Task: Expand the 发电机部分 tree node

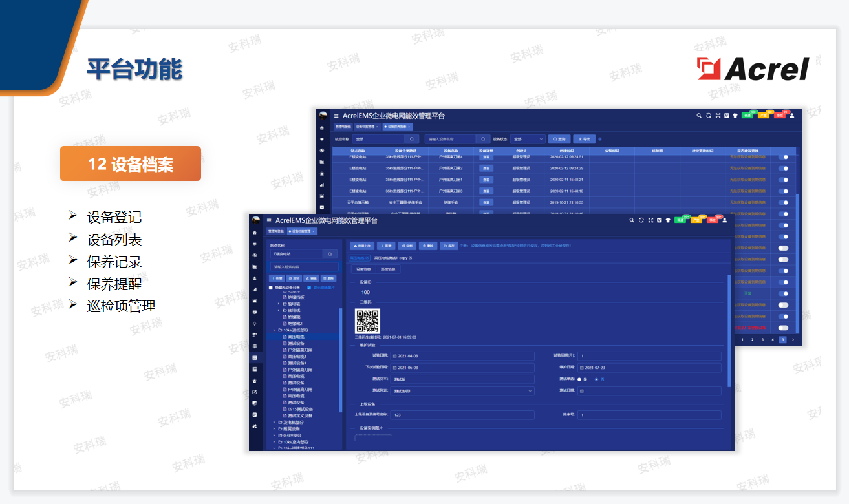Action: pos(274,422)
